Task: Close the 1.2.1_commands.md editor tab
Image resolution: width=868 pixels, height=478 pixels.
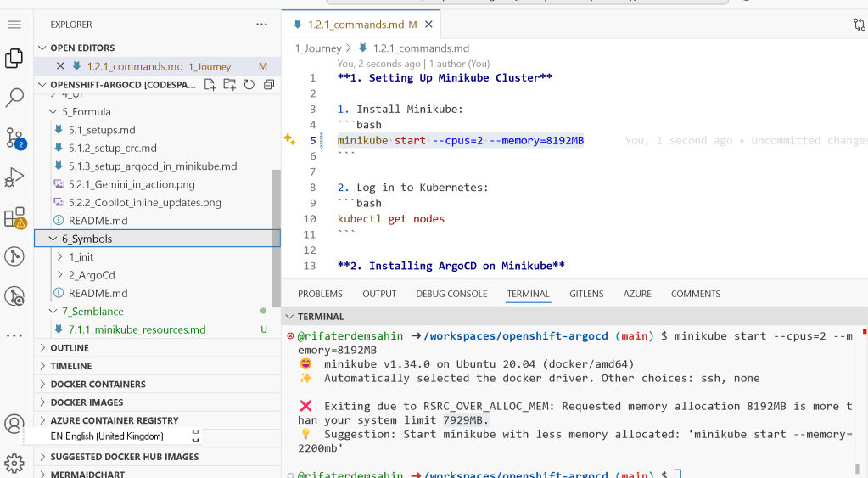Action: pyautogui.click(x=428, y=25)
